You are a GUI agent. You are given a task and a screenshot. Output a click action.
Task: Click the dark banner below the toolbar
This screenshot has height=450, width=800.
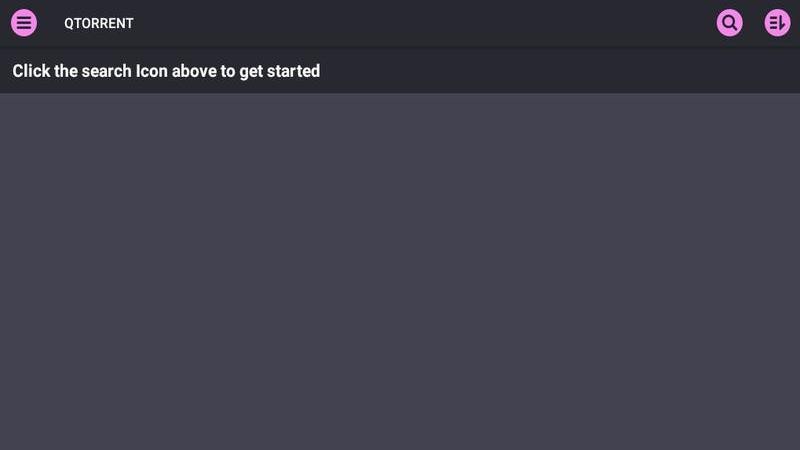(x=400, y=70)
